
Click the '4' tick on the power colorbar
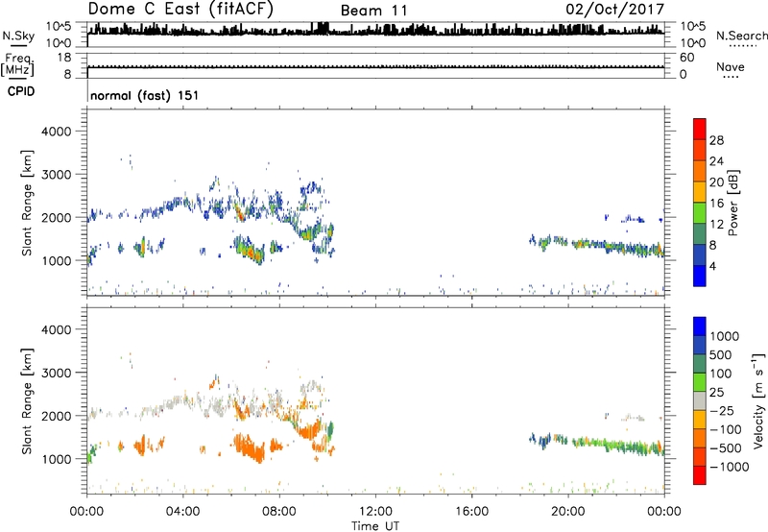[712, 266]
